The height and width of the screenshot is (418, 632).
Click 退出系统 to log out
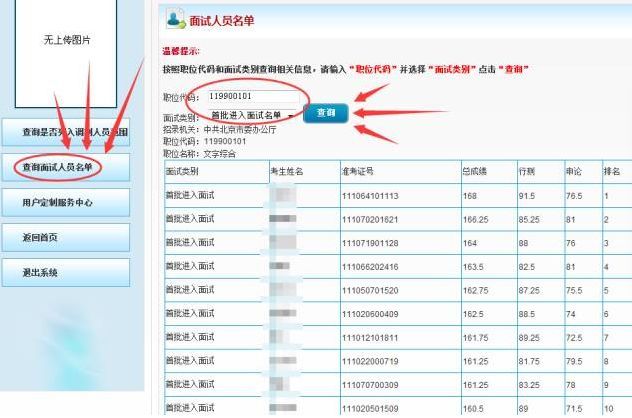(x=65, y=272)
